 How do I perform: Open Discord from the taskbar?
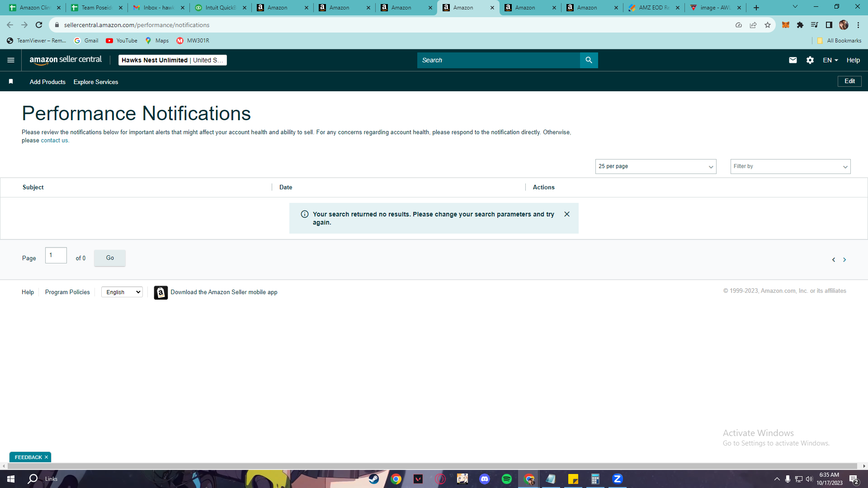click(485, 479)
